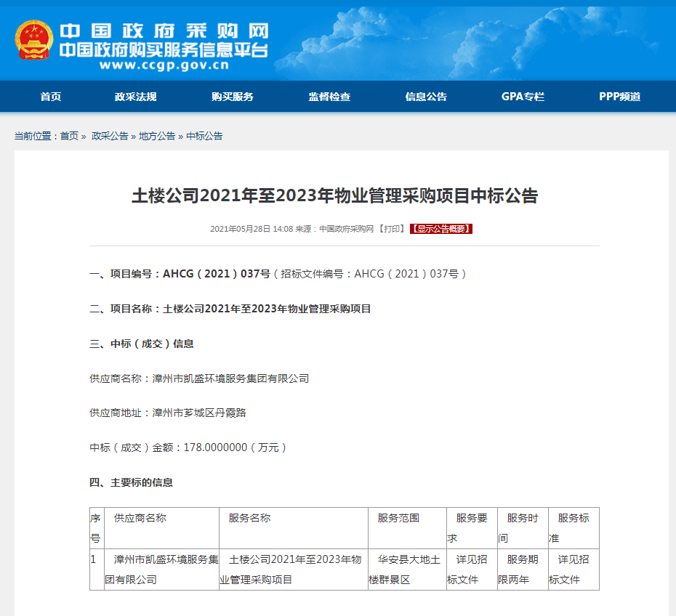676x616 pixels.
Task: Click the www.ccgp.gov.cn URL text
Action: 164,65
